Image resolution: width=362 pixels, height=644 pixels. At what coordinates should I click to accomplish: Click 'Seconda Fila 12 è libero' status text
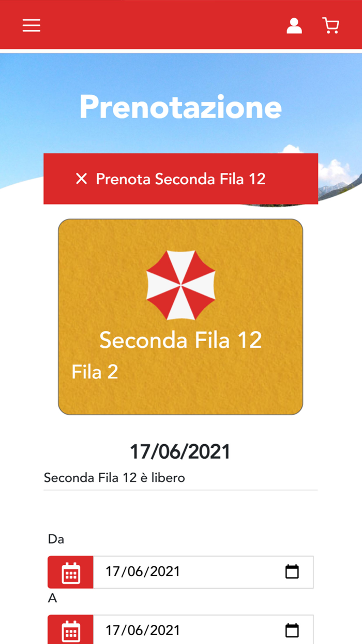pos(114,478)
